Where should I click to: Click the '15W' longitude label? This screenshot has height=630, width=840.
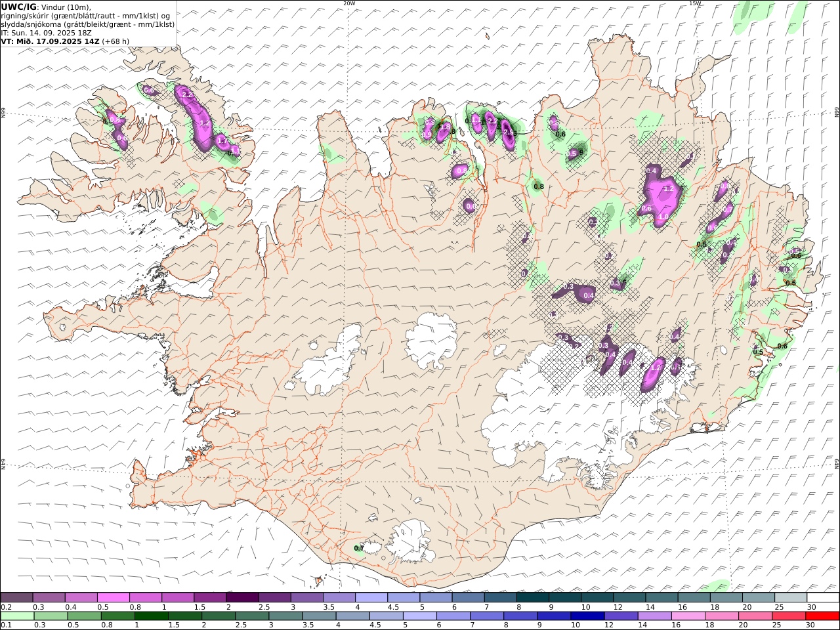click(694, 3)
